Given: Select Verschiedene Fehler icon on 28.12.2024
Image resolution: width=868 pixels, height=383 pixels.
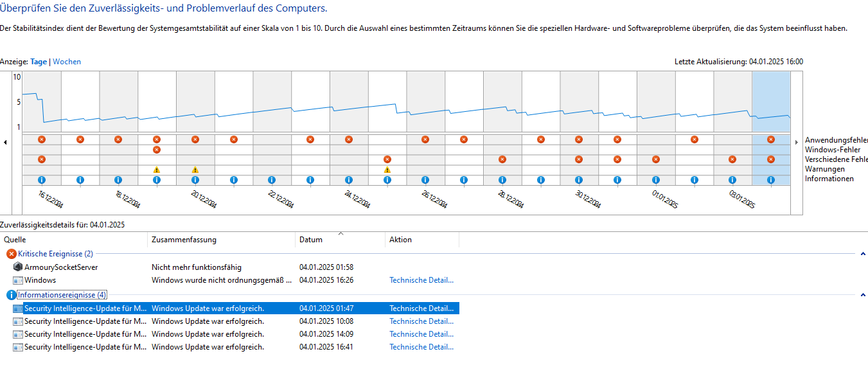Looking at the screenshot, I should tap(502, 159).
